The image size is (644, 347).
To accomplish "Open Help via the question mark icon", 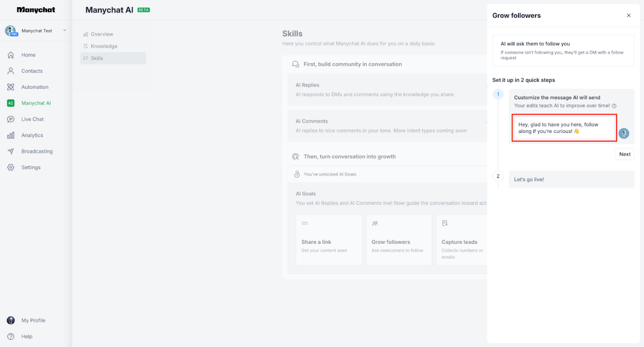I will (x=10, y=336).
